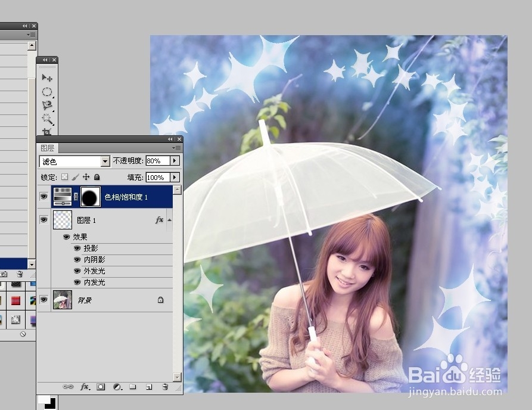Image resolution: width=532 pixels, height=410 pixels.
Task: Click the lock icon on 背景 layer
Action: (160, 300)
